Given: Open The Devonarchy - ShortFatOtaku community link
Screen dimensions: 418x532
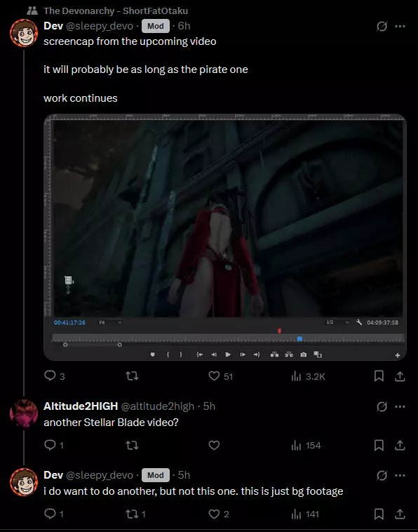Looking at the screenshot, I should point(116,11).
